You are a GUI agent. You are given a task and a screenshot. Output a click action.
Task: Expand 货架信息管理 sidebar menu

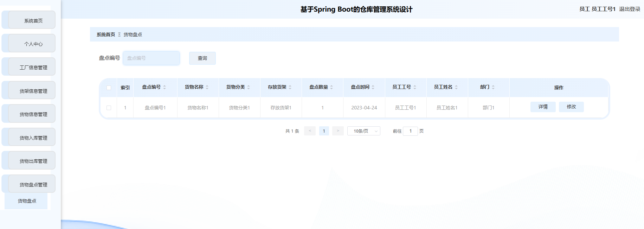tap(32, 90)
